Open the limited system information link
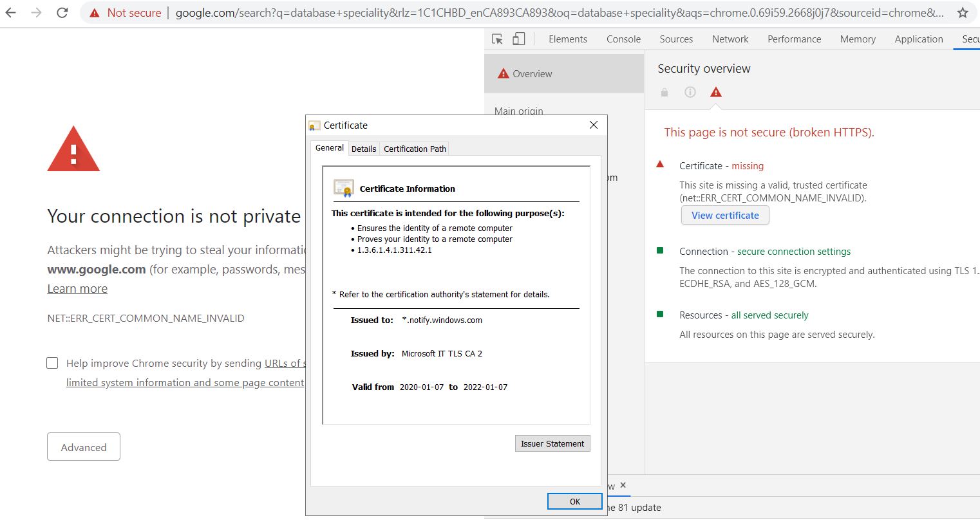The width and height of the screenshot is (980, 527). [x=185, y=382]
